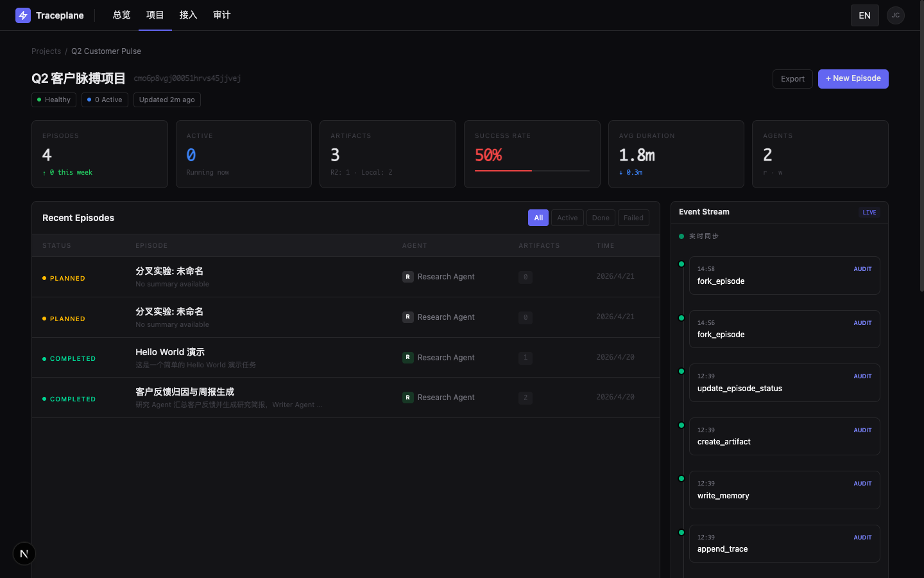Expand the write_memory event details
924x578 pixels.
[784, 490]
